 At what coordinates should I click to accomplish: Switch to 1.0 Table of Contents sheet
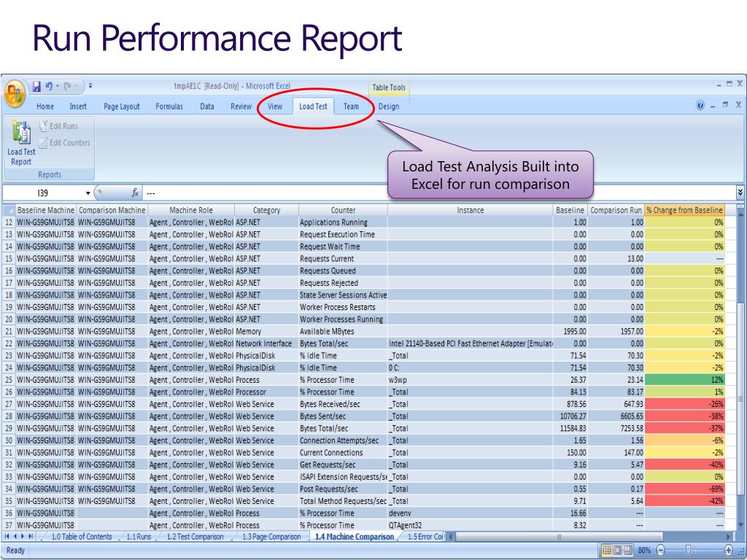pos(82,537)
